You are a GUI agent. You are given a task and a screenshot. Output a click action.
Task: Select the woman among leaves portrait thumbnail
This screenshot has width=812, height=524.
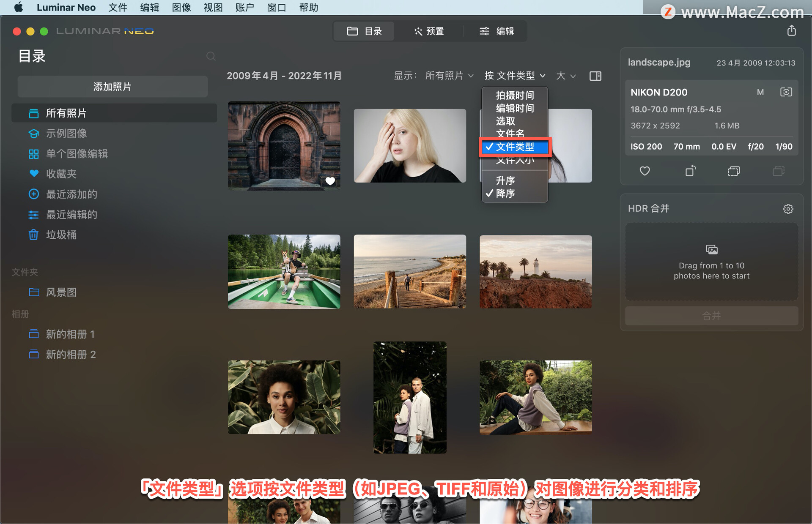click(284, 397)
